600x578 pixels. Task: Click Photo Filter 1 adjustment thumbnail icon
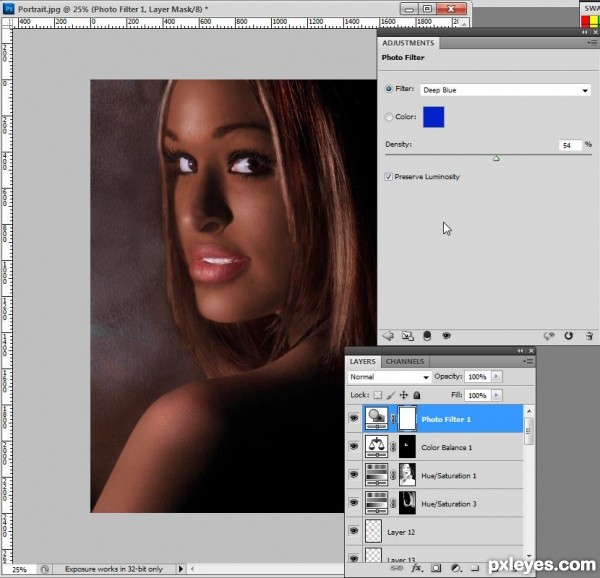tap(377, 418)
